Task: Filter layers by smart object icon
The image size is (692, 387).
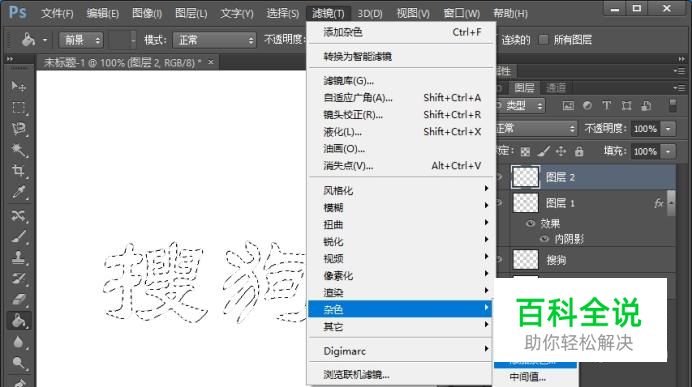Action: click(x=646, y=106)
